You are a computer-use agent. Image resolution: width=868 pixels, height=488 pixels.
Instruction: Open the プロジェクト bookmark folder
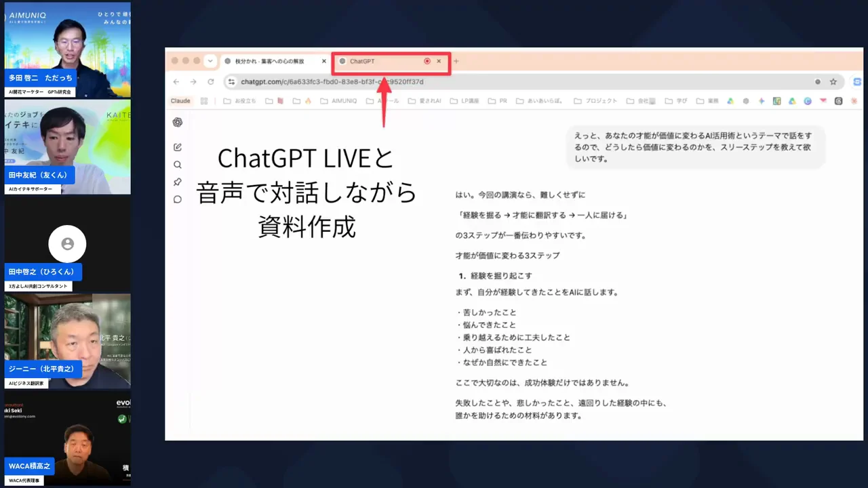point(595,101)
